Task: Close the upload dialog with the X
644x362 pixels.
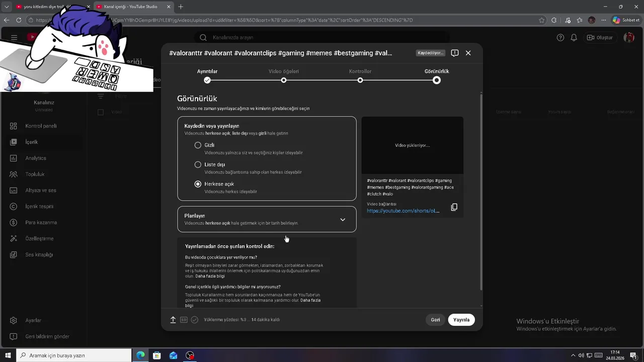Action: point(468,53)
